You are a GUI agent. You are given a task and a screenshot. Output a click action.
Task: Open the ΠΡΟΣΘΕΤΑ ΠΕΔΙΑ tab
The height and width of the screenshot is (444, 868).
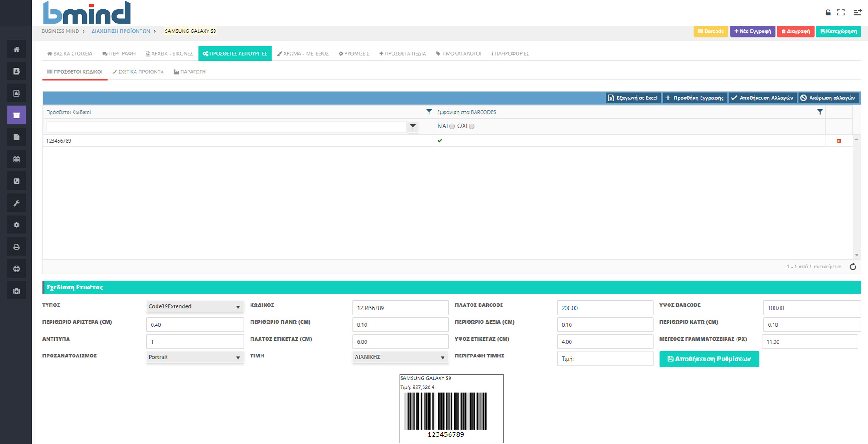pyautogui.click(x=403, y=53)
